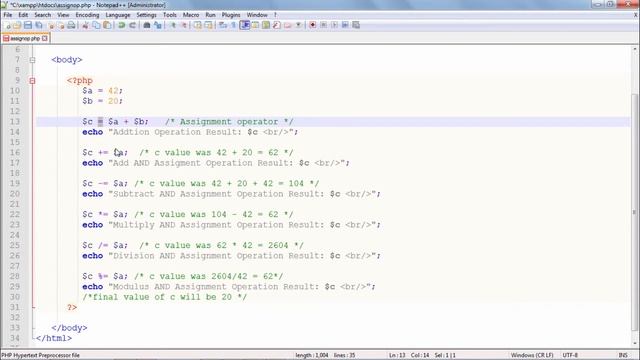The image size is (640, 360).
Task: Open the Run menu
Action: (210, 15)
